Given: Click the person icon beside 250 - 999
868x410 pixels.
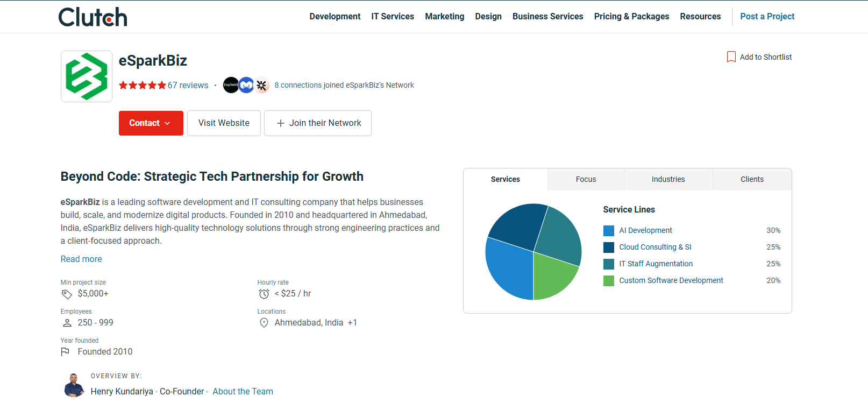Looking at the screenshot, I should point(67,323).
